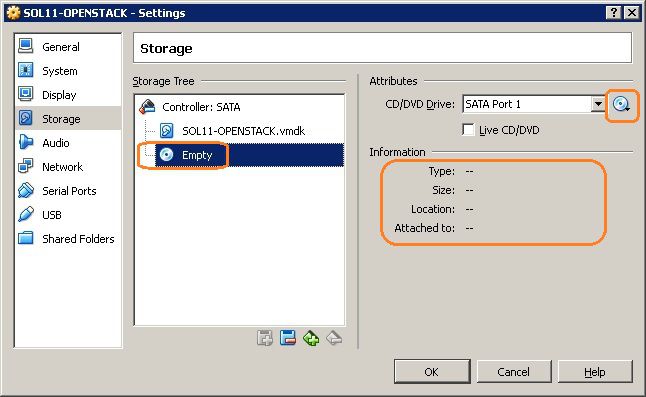
Task: Open the General settings category
Action: [68, 47]
